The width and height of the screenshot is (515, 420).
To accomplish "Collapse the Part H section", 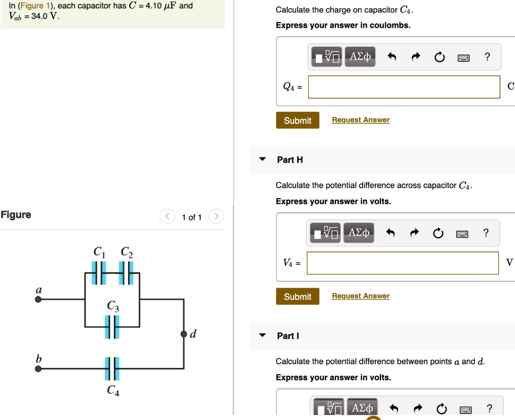I will pos(262,159).
